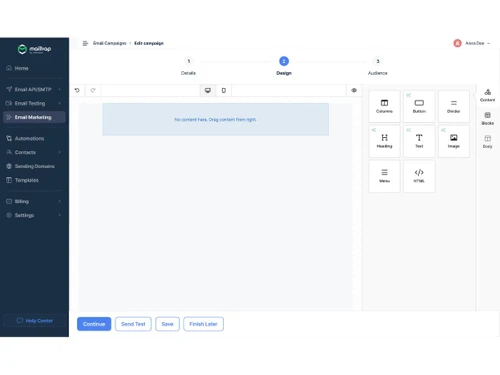This screenshot has width=500, height=375.
Task: Select the Text content block
Action: [419, 141]
